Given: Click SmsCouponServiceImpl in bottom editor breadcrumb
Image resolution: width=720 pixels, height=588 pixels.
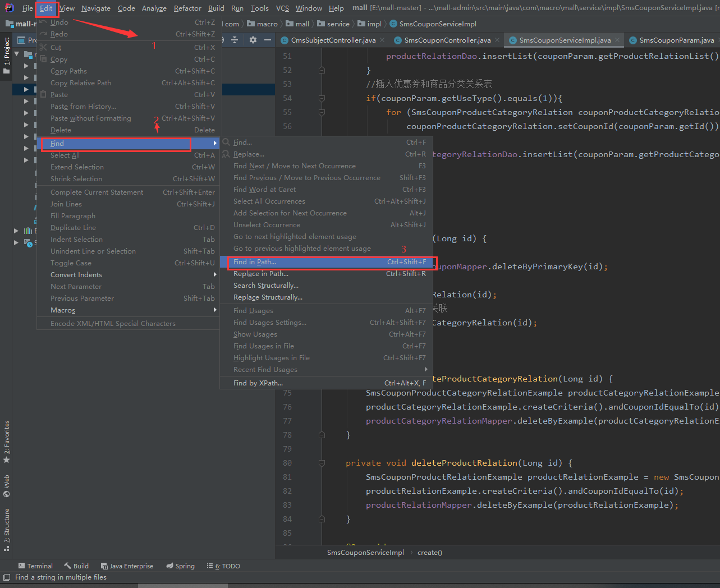Looking at the screenshot, I should click(x=365, y=553).
